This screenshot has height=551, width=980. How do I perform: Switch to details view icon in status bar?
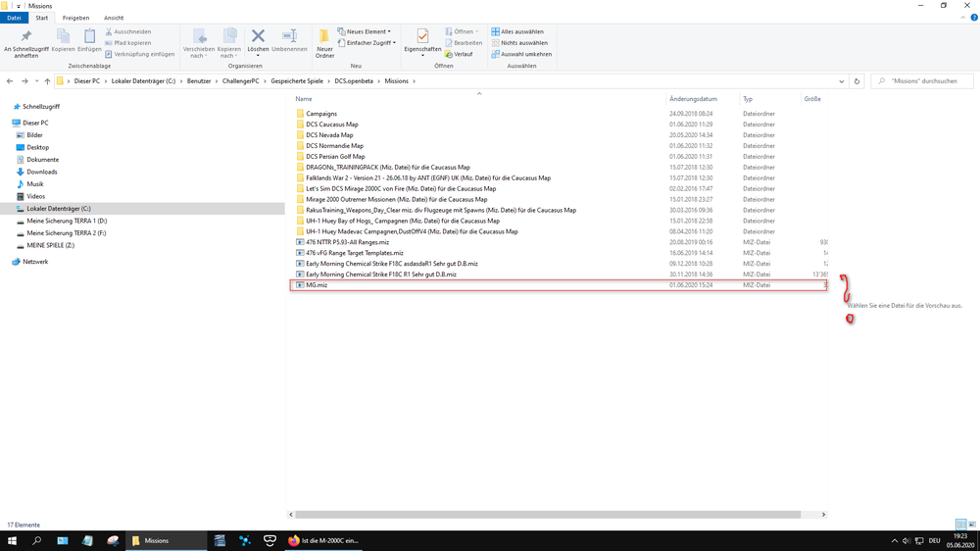pyautogui.click(x=961, y=525)
